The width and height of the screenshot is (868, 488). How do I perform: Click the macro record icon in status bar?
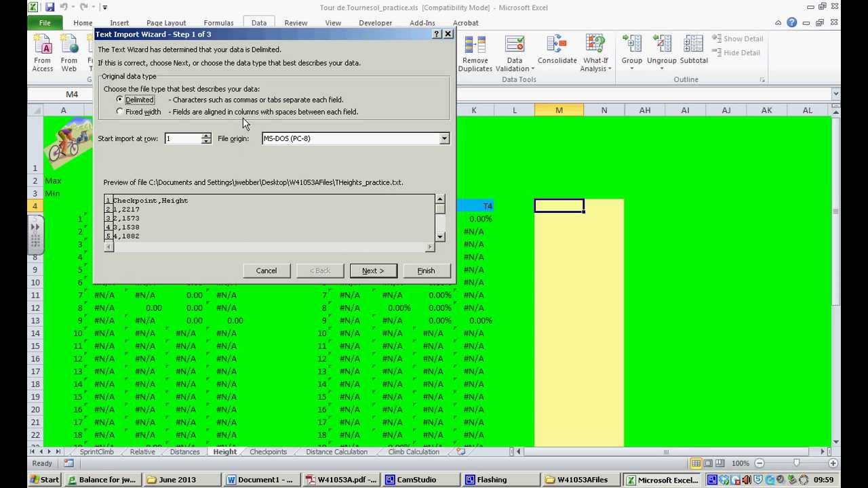[68, 464]
